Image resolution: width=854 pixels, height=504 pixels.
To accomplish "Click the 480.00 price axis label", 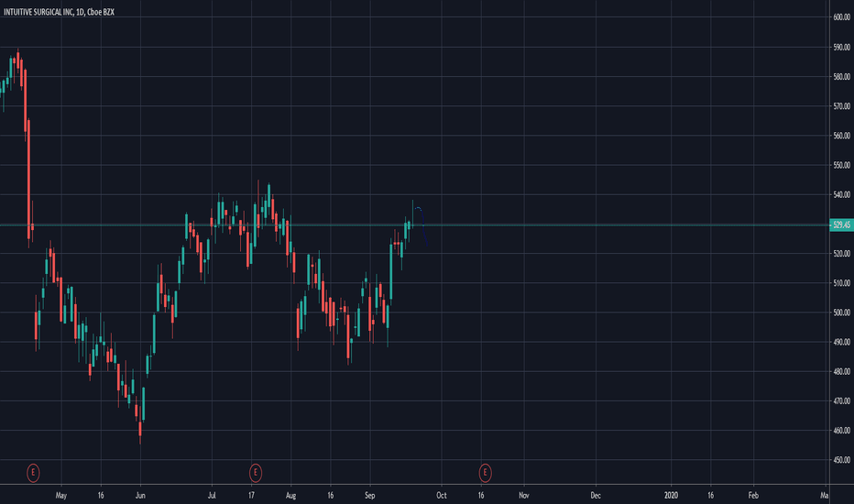I will click(x=841, y=372).
